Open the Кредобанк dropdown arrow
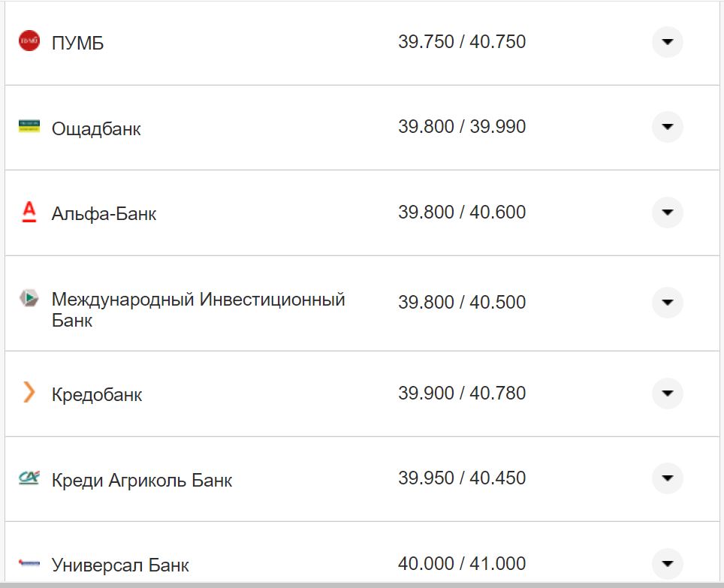The image size is (724, 588). (667, 394)
